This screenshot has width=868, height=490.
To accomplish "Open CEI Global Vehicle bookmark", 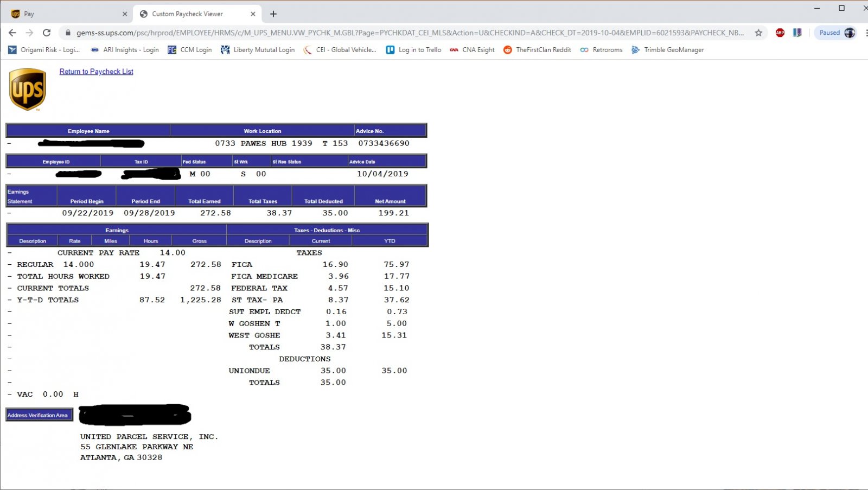I will pyautogui.click(x=340, y=50).
